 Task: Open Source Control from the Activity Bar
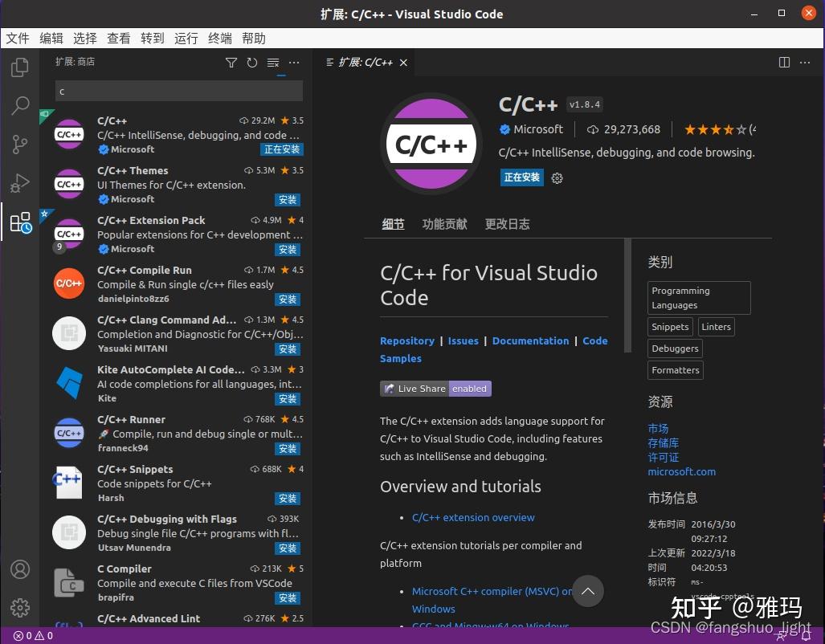pyautogui.click(x=20, y=145)
